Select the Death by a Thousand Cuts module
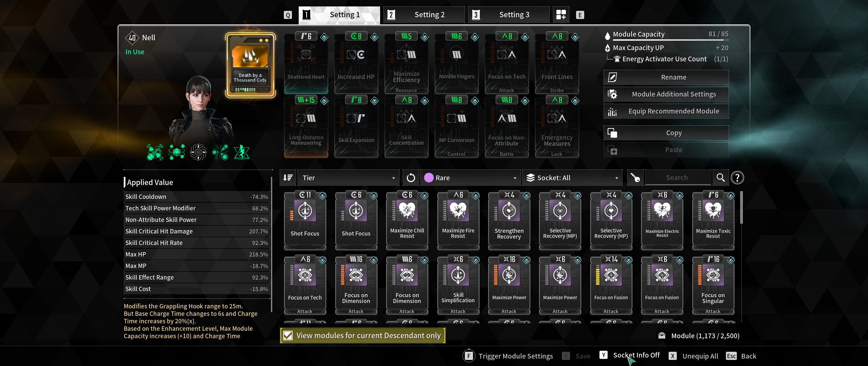 (250, 65)
